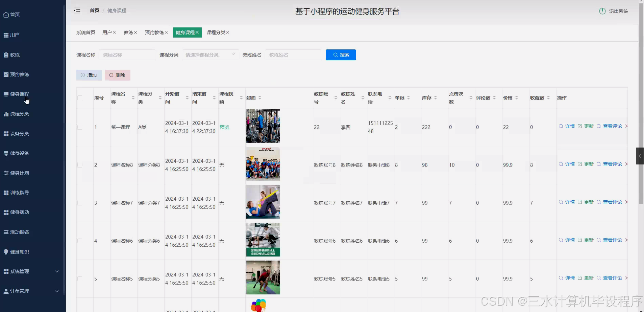The image size is (644, 312).
Task: Close the 健身课程 tab with its X
Action: click(197, 32)
